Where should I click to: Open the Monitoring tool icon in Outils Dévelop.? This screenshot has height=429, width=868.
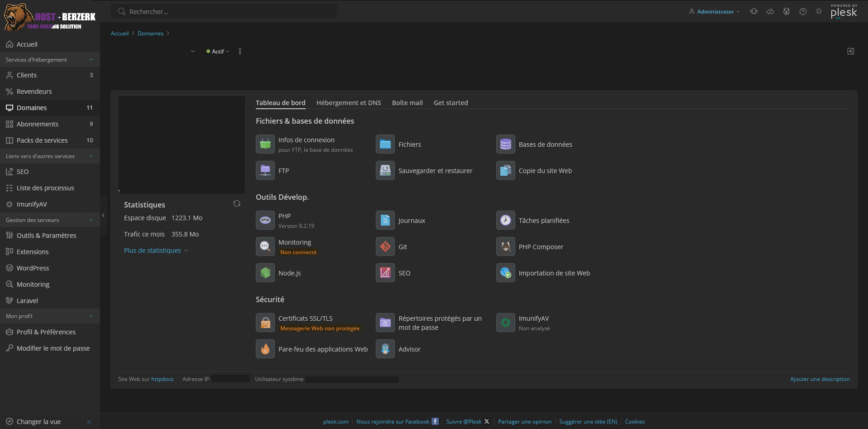pyautogui.click(x=265, y=247)
